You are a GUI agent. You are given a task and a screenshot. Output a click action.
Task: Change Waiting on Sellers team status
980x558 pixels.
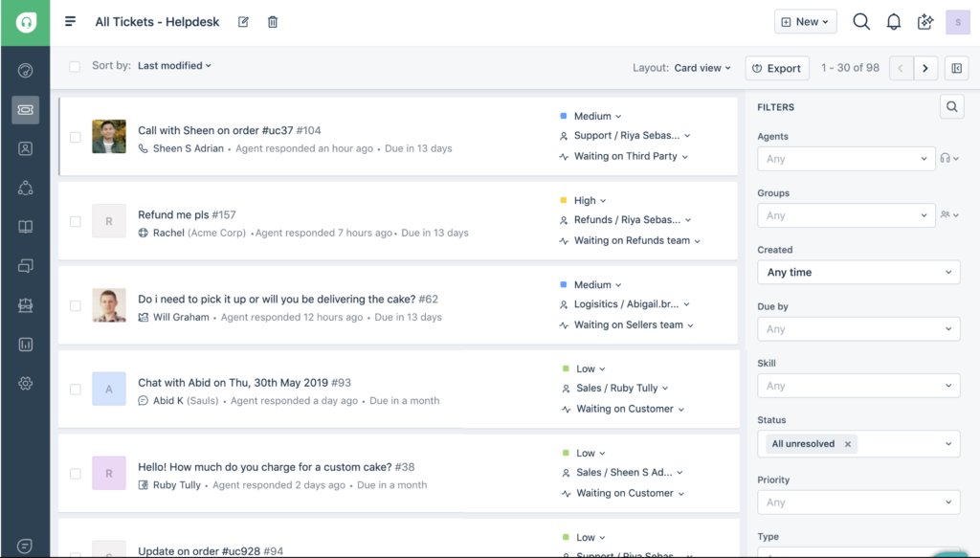click(626, 324)
